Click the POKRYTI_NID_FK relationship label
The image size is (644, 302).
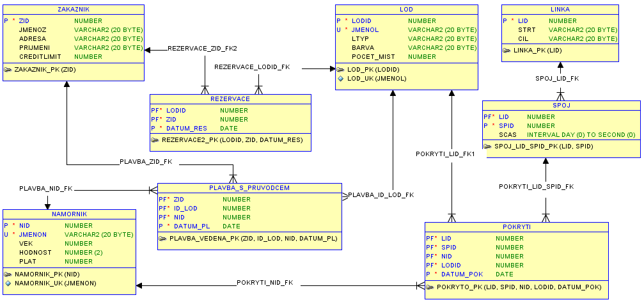(x=265, y=283)
